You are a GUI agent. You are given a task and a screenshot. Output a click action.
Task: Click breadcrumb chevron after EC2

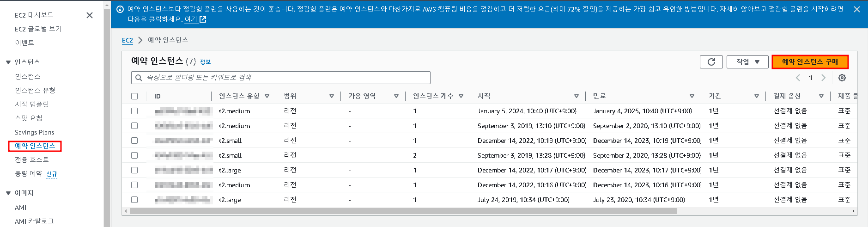(140, 40)
